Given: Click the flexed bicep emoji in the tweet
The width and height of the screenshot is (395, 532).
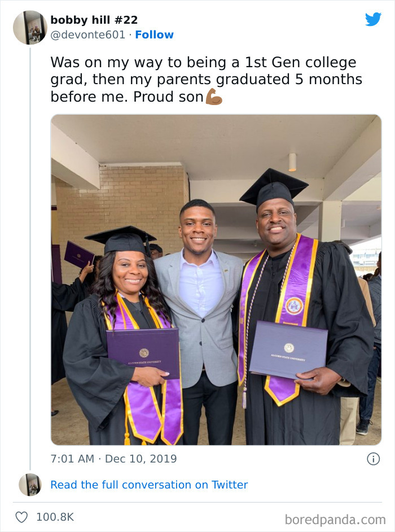Looking at the screenshot, I should coord(214,97).
